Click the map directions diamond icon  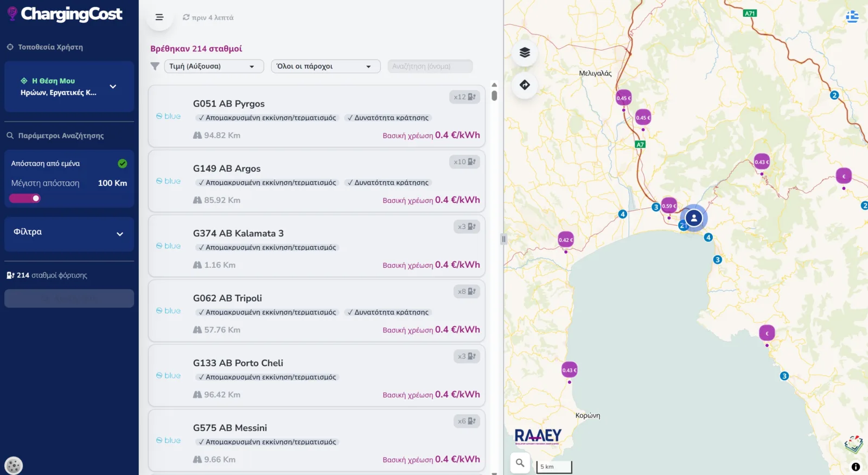[x=525, y=85]
